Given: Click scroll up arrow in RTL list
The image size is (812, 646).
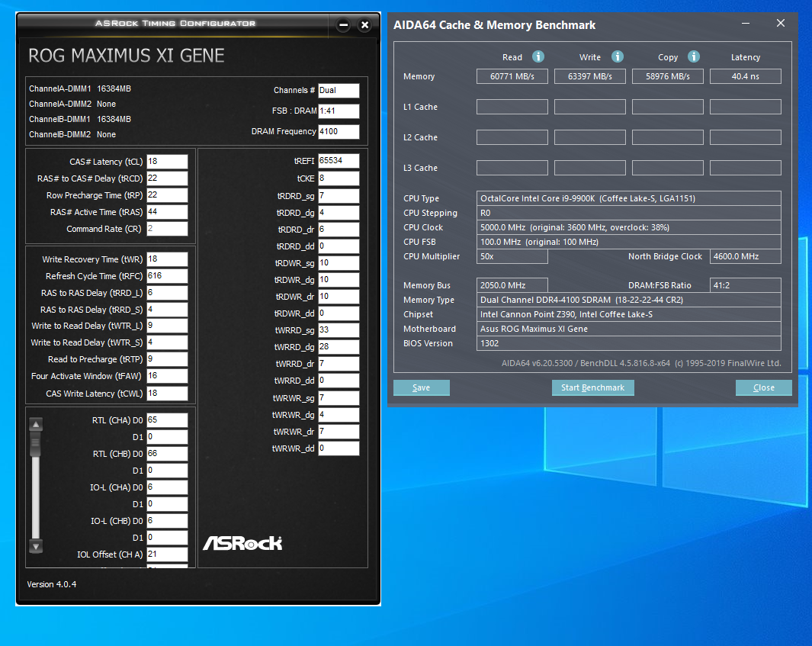Looking at the screenshot, I should 36,424.
